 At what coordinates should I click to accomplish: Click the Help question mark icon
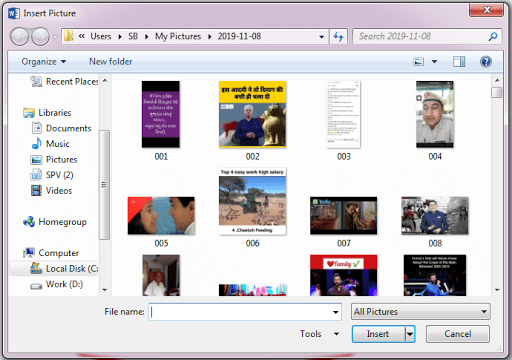(486, 62)
